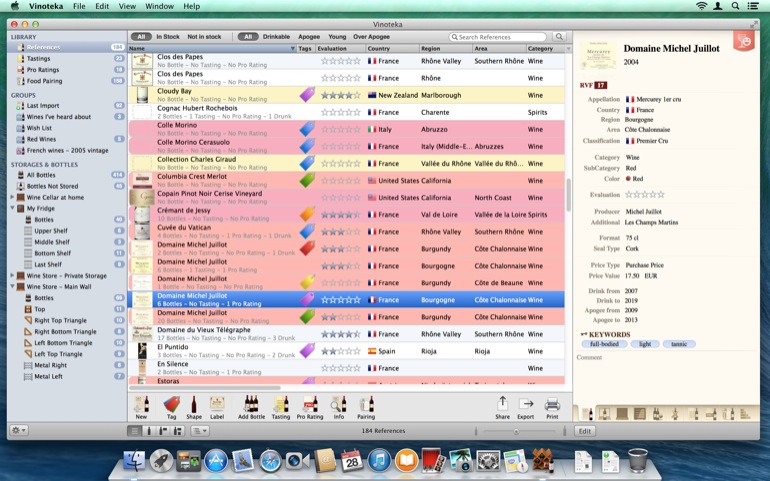Switch to the single bottle view mode button
This screenshot has height=481, width=770.
149,431
